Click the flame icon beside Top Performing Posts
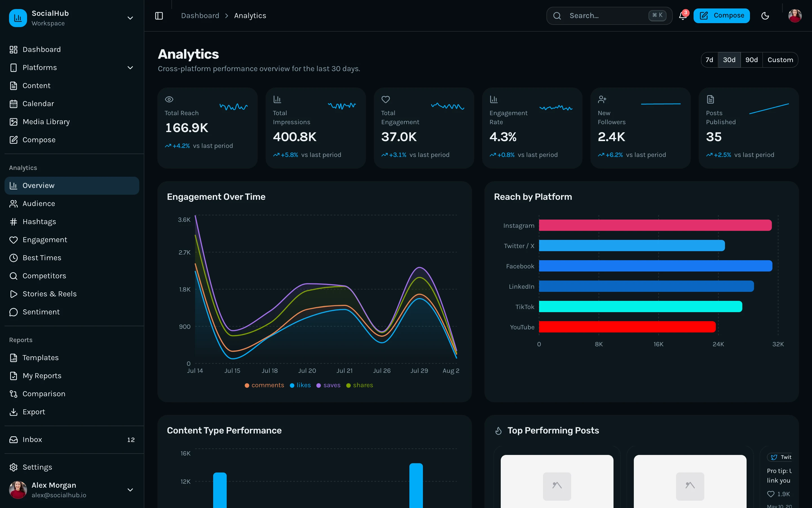 pos(498,431)
